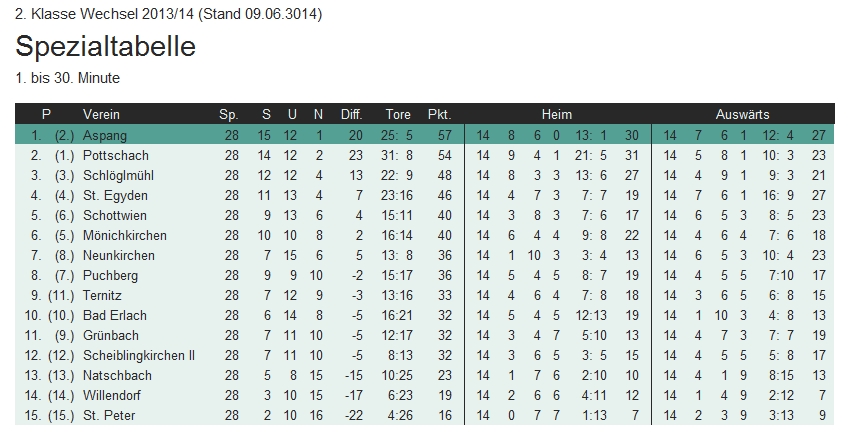Open Willendorf team entry
This screenshot has width=849, height=432.
tap(114, 395)
